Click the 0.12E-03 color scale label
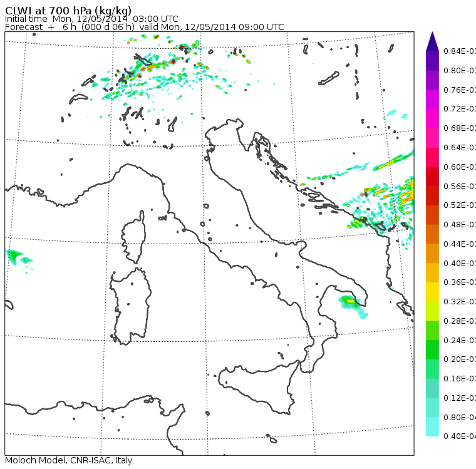476x469 pixels. coord(459,398)
